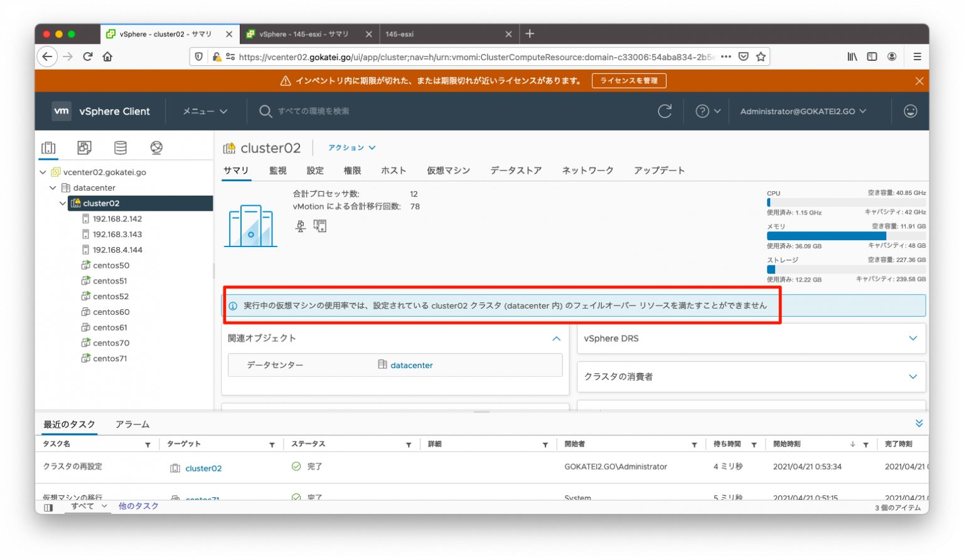Click the vSphere refresh icon

[x=665, y=111]
